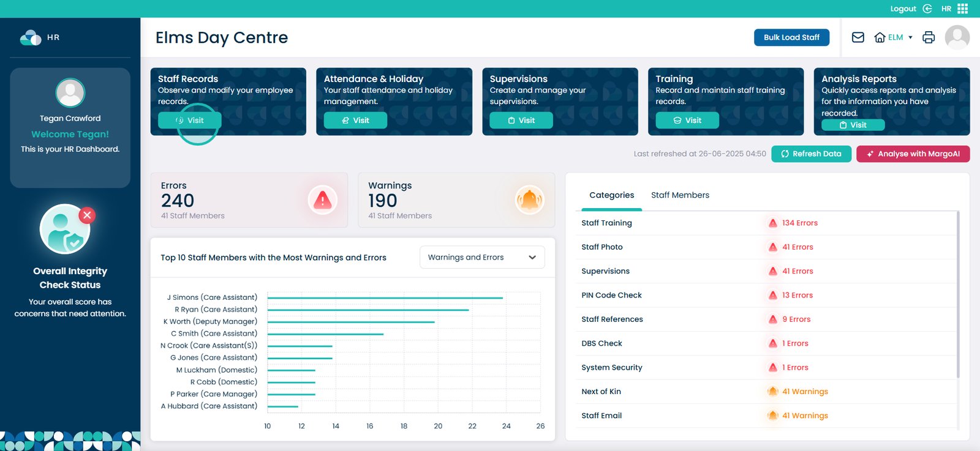This screenshot has height=451, width=980.
Task: Open the user profile avatar at top right
Action: coord(957,37)
